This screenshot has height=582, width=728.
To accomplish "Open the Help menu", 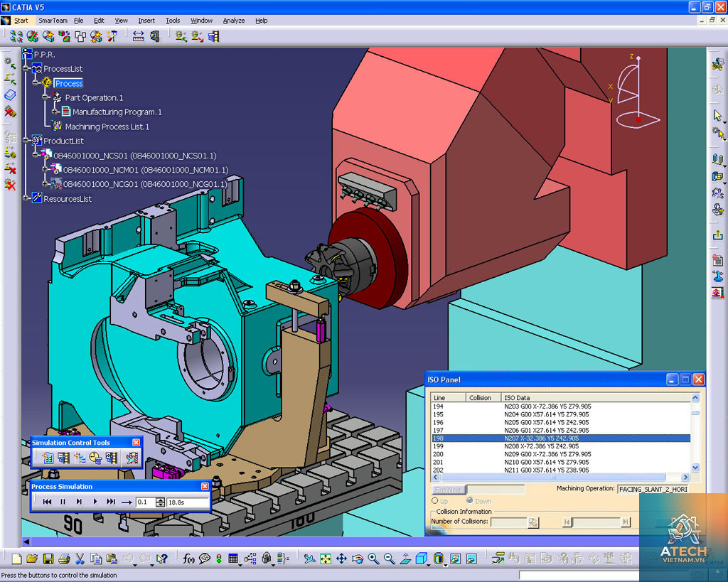I will point(262,21).
